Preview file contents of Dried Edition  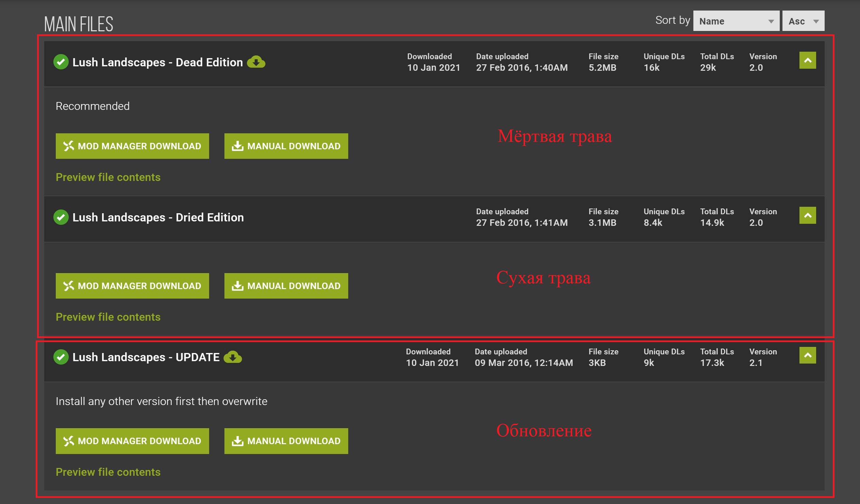108,317
